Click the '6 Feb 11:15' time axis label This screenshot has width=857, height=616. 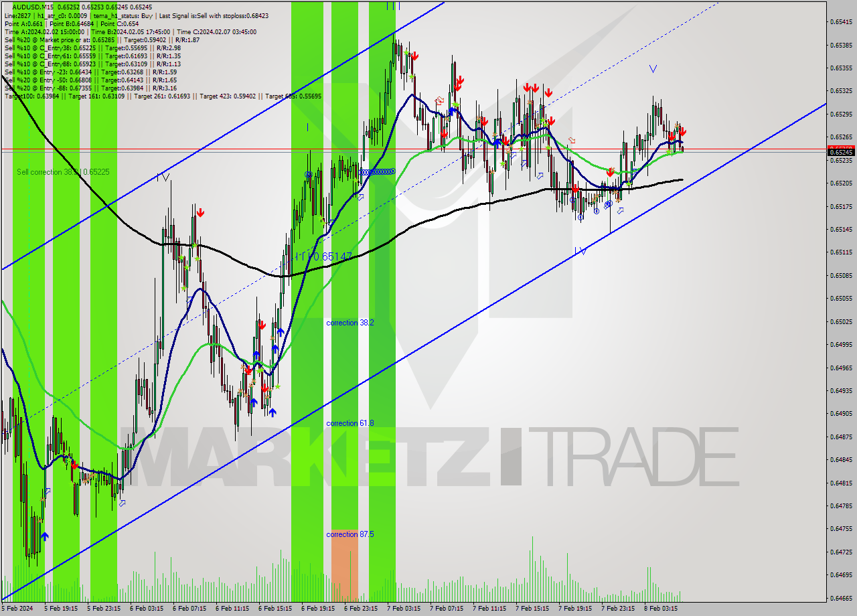[232, 609]
